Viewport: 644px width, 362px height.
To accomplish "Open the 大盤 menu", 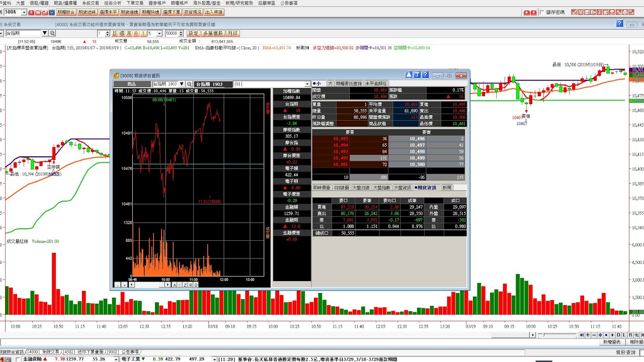I will click(x=20, y=3).
